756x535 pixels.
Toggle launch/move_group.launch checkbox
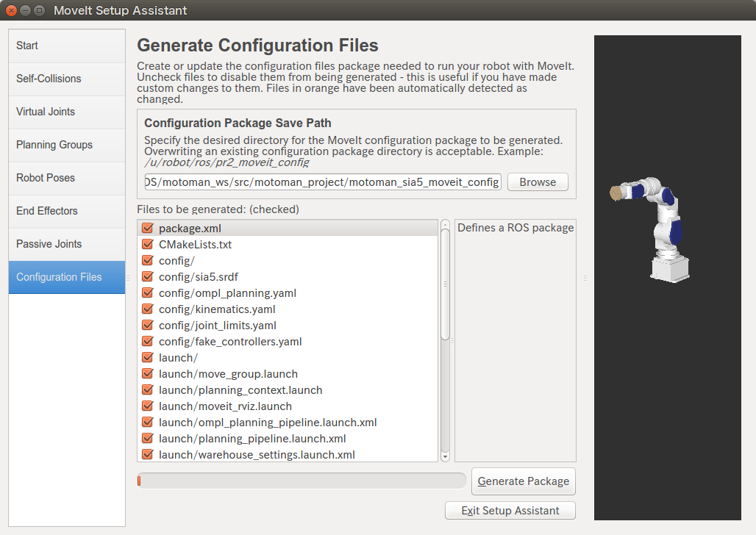point(148,373)
